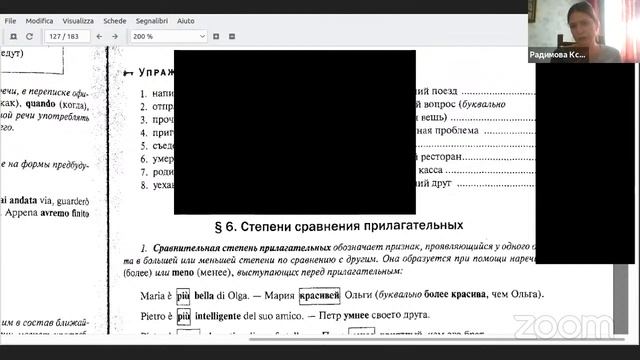Open the File menu

[10, 21]
